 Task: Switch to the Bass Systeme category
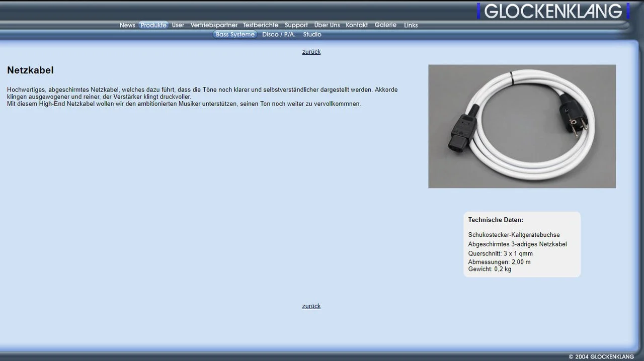point(234,34)
